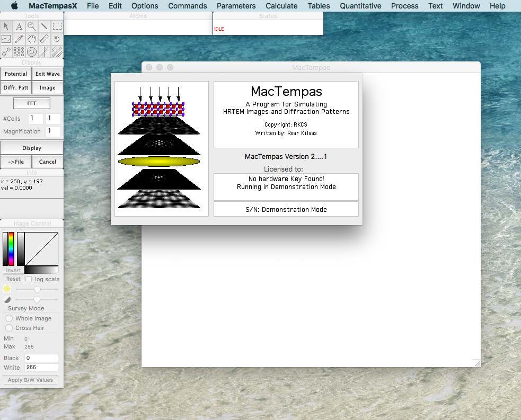Activate the magnifying glass zoom tool
This screenshot has height=420, width=521.
pos(32,26)
